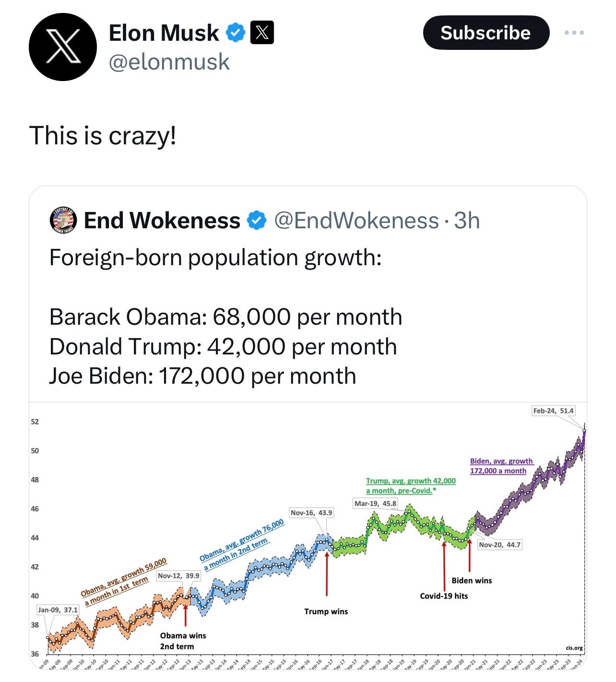Open the @EndWokeness handle link
This screenshot has width=616, height=682.
[x=356, y=221]
